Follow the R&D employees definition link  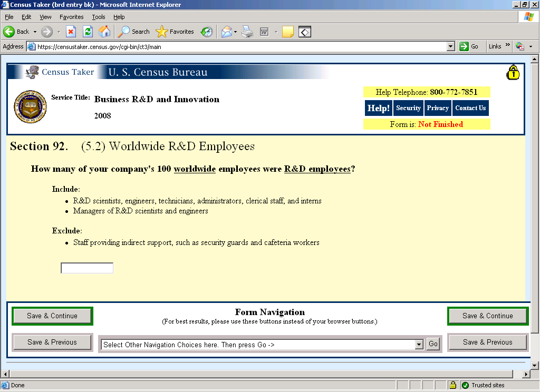(x=317, y=169)
